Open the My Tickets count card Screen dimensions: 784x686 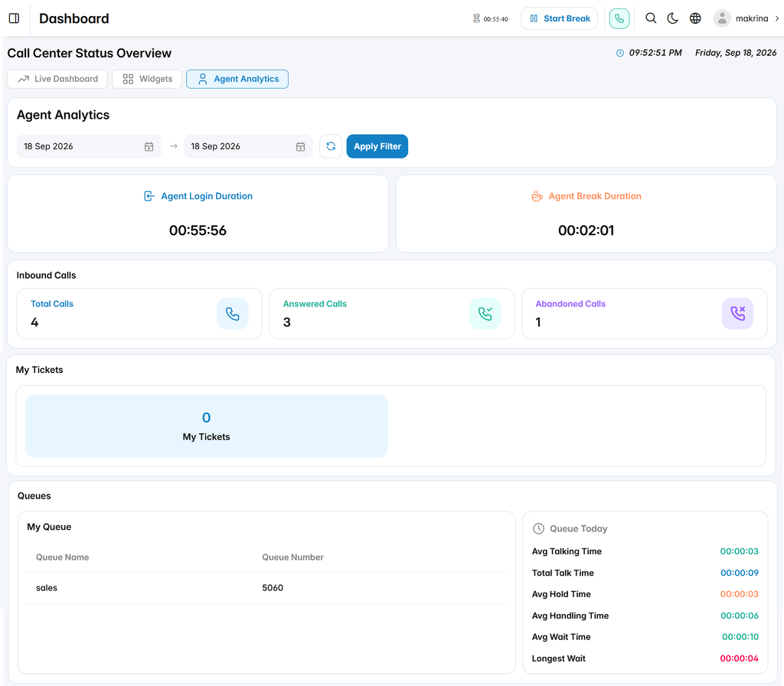click(207, 426)
